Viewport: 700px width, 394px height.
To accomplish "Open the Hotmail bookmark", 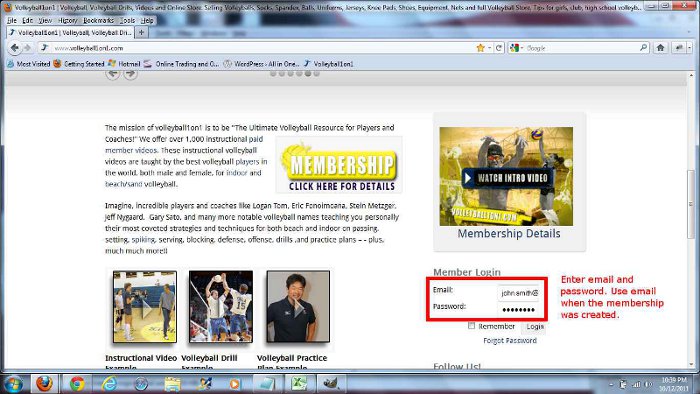I will 125,64.
